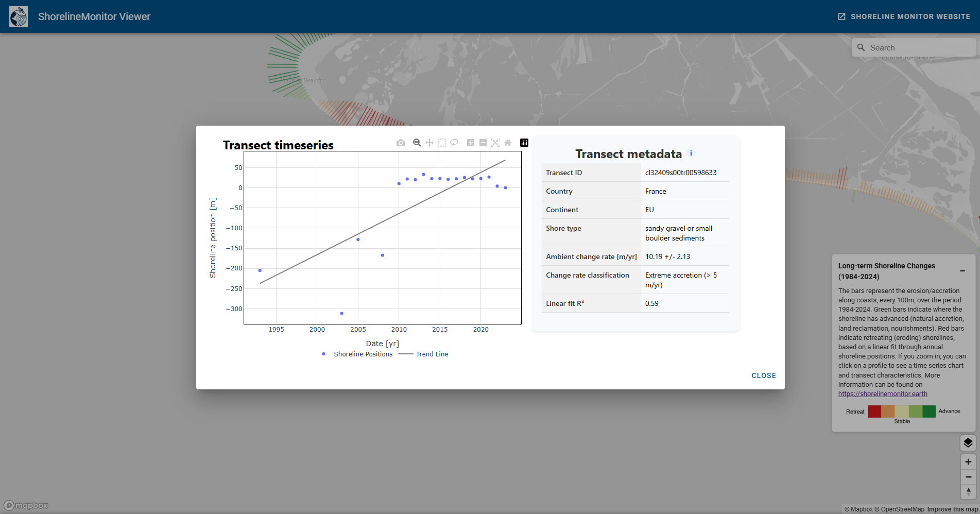Zoom in the chart with plus icon
Viewport: 980px width, 514px height.
pos(471,143)
